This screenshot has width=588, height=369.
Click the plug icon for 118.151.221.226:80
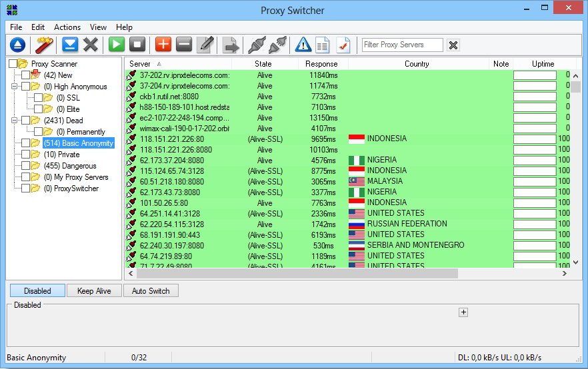pos(131,139)
